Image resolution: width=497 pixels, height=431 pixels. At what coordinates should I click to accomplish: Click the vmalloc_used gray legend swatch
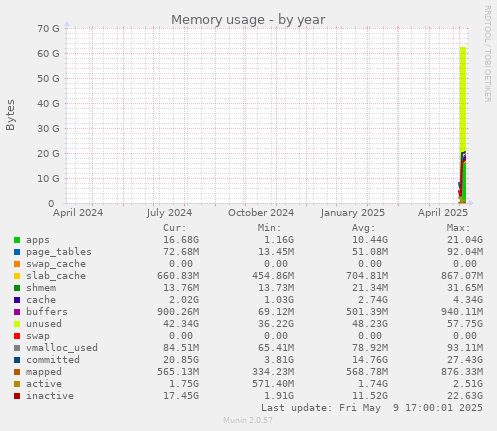17,348
